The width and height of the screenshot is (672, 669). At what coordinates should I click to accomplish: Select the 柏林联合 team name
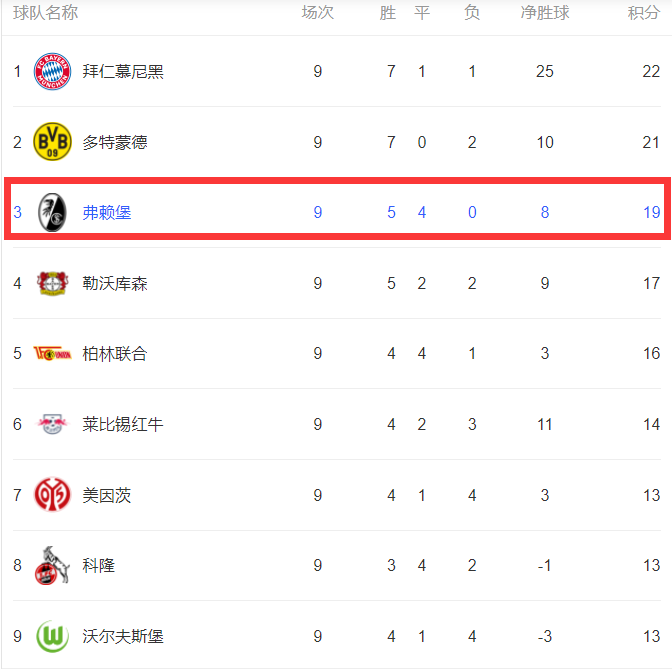[115, 354]
